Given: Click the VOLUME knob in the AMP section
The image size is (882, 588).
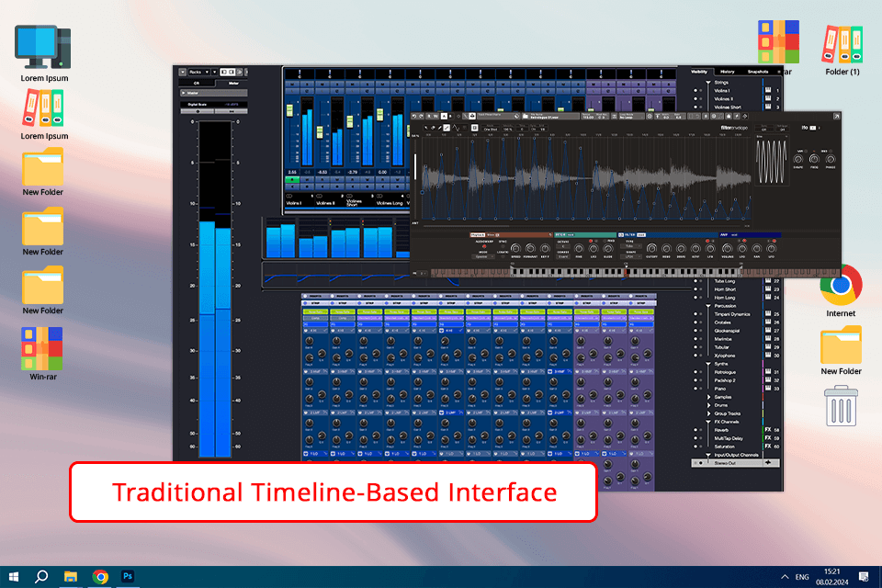Looking at the screenshot, I should [x=728, y=249].
